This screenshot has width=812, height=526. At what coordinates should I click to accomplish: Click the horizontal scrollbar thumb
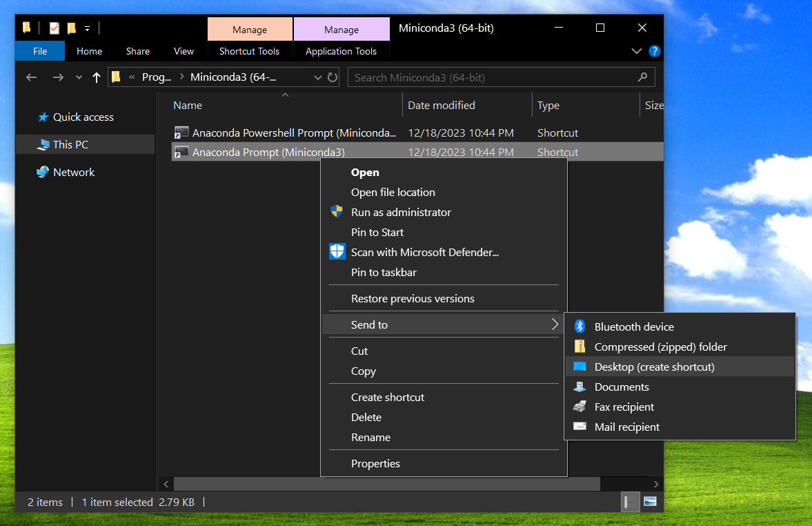pyautogui.click(x=387, y=484)
